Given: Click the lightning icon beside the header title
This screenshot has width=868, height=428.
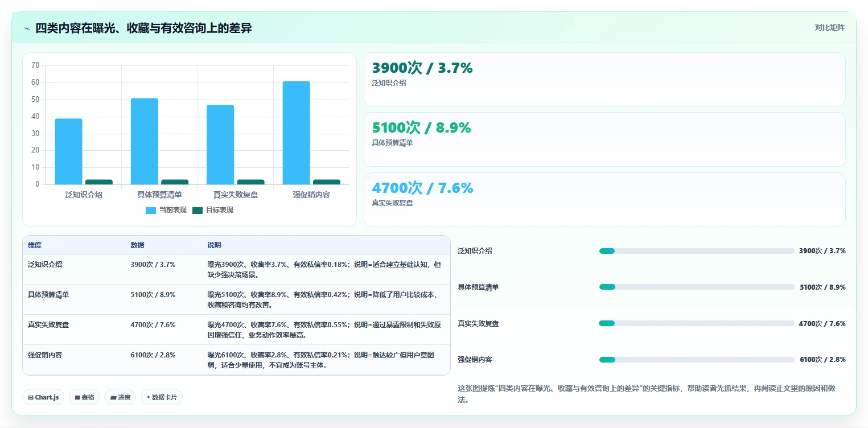Looking at the screenshot, I should (x=27, y=28).
